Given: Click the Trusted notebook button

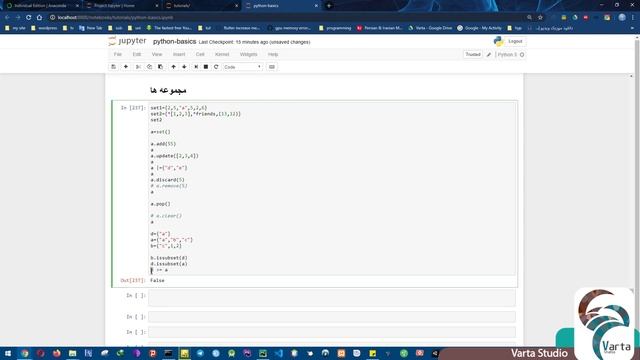Looking at the screenshot, I should tap(473, 54).
